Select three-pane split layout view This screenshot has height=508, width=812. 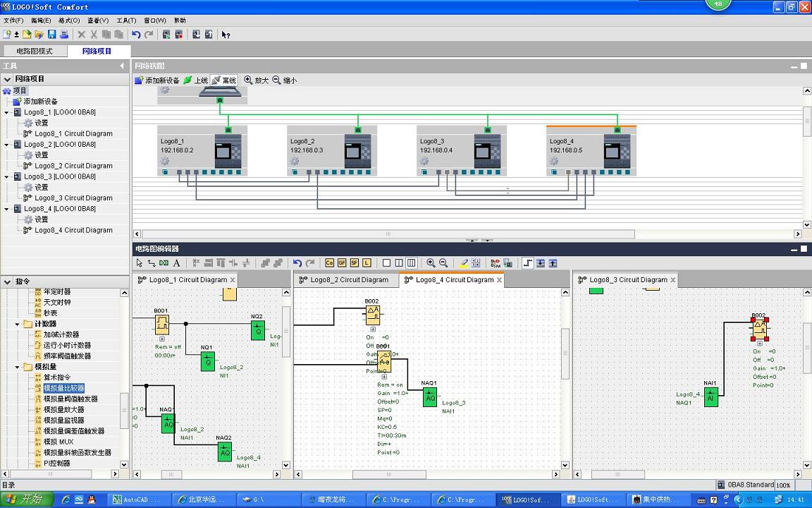point(411,262)
